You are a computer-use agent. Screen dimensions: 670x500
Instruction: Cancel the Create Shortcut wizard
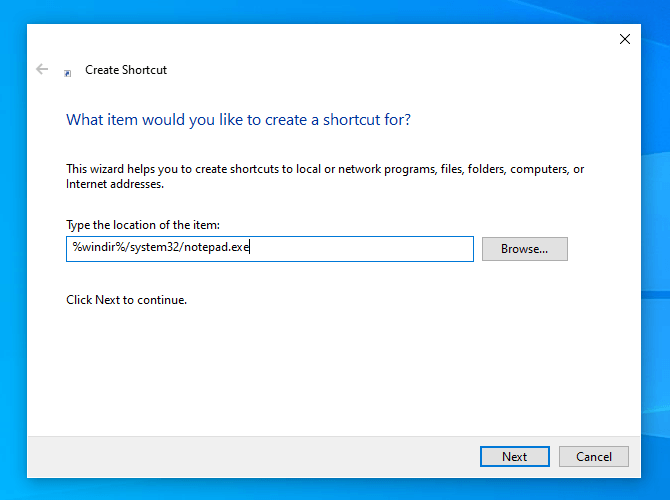pos(594,456)
